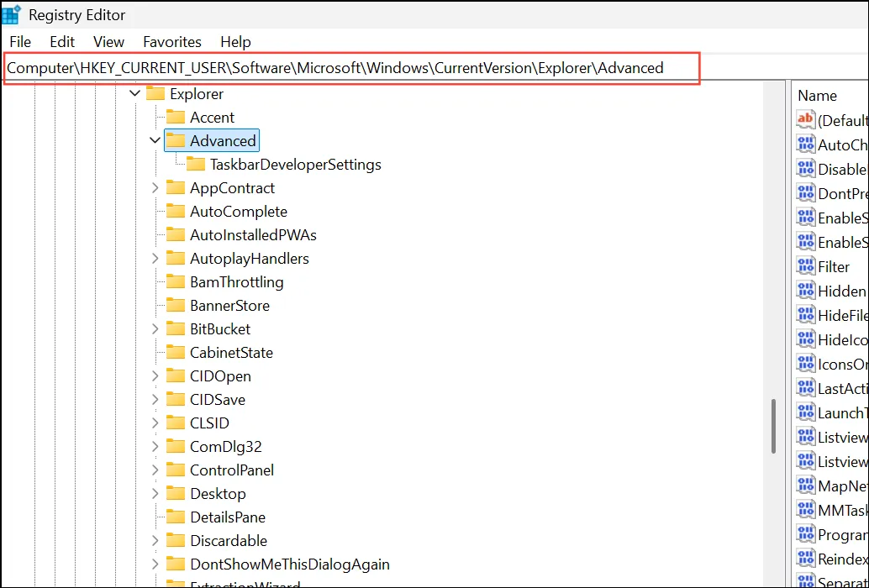Select the AutoInstalledPWAs folder icon

point(176,234)
